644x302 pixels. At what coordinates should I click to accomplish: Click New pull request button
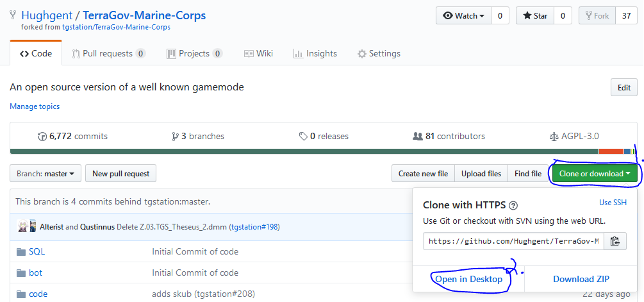point(120,173)
